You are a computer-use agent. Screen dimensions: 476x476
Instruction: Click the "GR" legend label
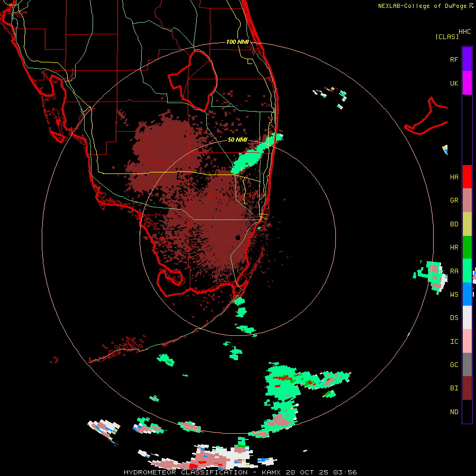point(454,200)
